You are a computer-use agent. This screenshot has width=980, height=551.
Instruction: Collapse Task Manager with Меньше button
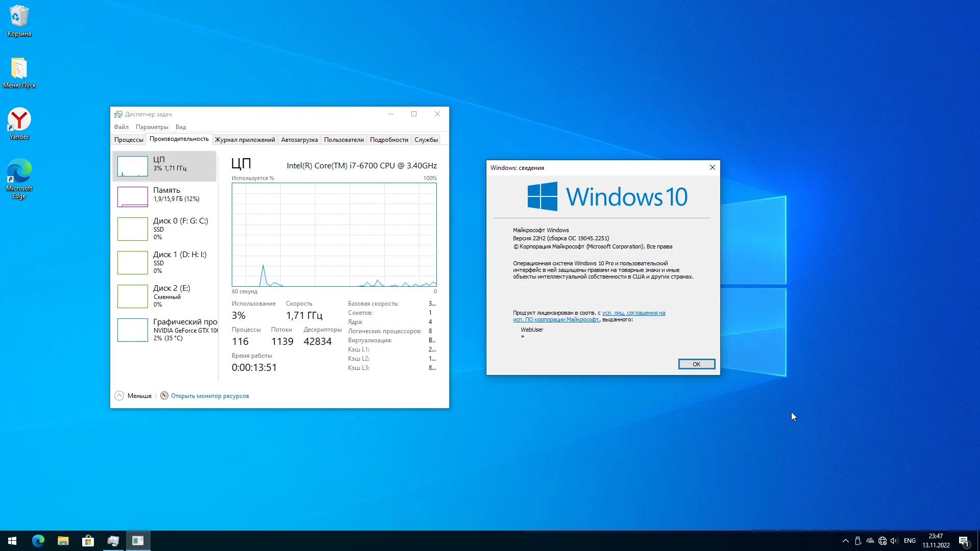point(133,396)
